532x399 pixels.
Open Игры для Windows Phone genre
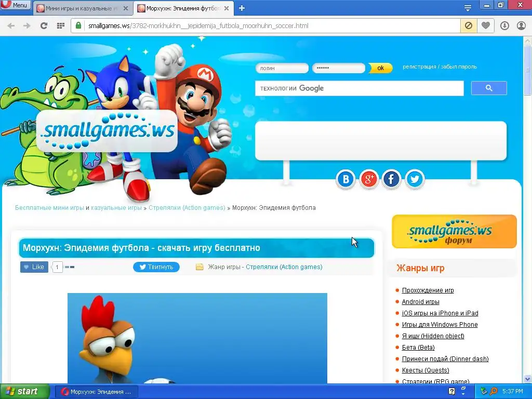(x=440, y=325)
